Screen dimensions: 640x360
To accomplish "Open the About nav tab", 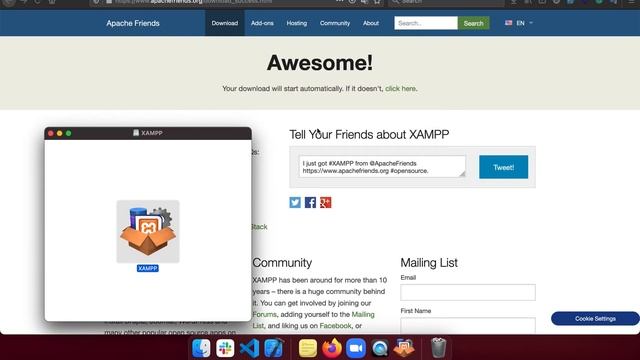I will pyautogui.click(x=371, y=23).
